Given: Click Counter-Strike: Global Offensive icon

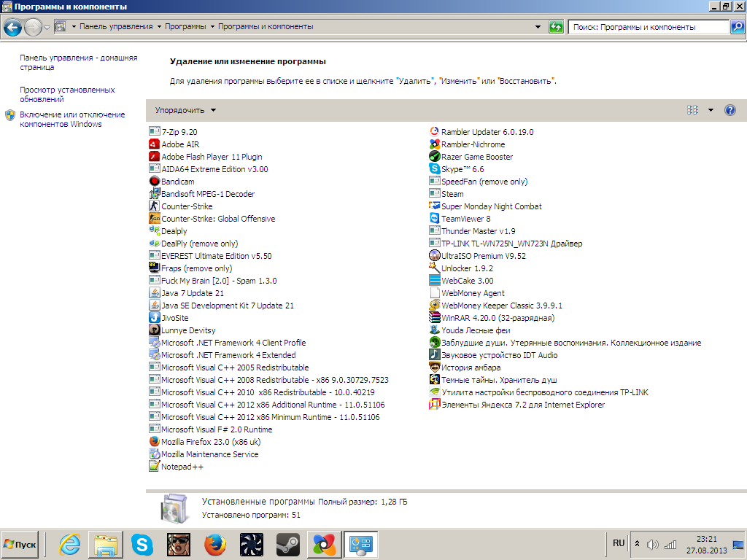Looking at the screenshot, I should 154,219.
